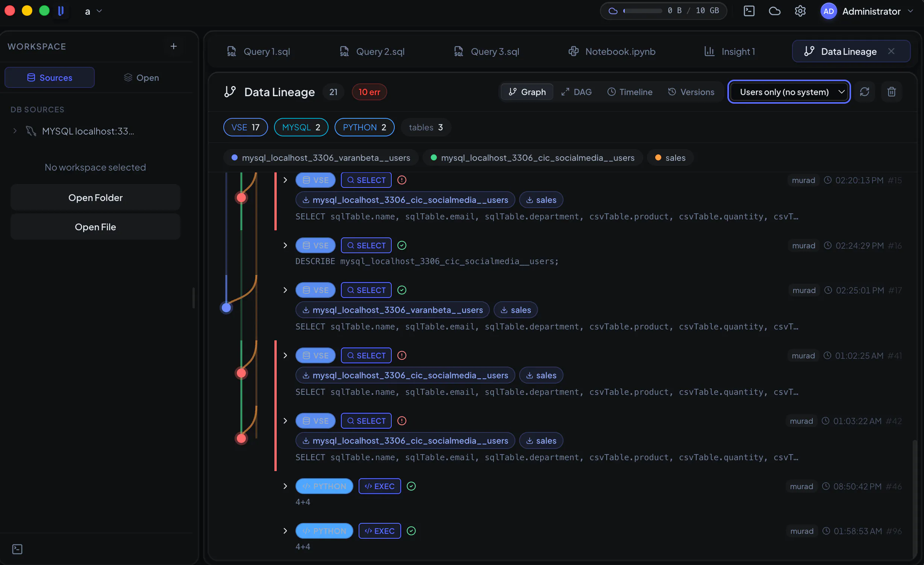Toggle the tables 3 filter chip

[x=426, y=127]
